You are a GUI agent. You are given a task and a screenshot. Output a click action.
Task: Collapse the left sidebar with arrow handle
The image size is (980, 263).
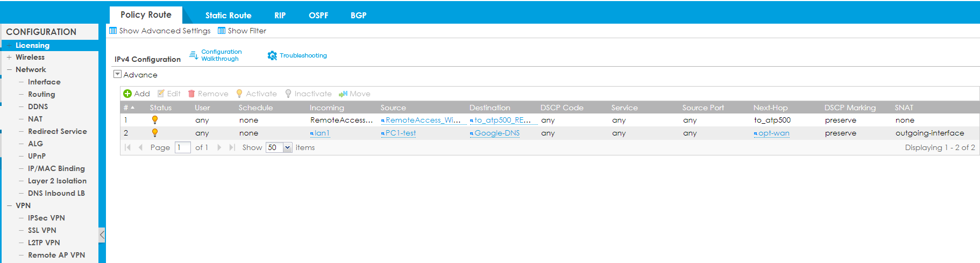coord(102,234)
